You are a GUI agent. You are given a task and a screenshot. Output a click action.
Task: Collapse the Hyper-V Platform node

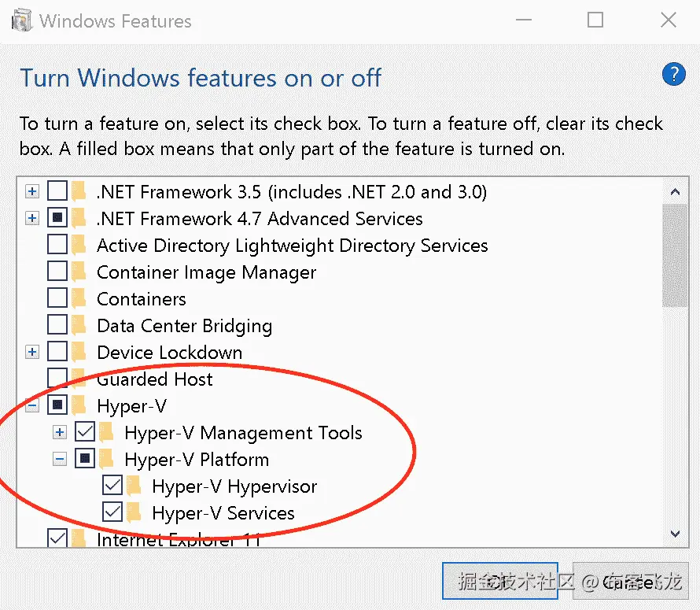(60, 460)
